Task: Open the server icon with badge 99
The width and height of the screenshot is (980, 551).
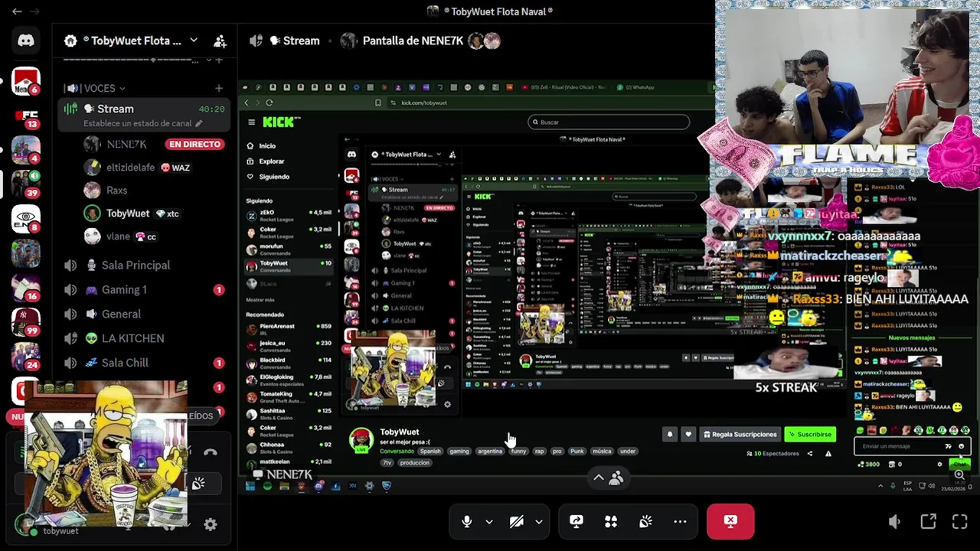Action: pyautogui.click(x=26, y=321)
